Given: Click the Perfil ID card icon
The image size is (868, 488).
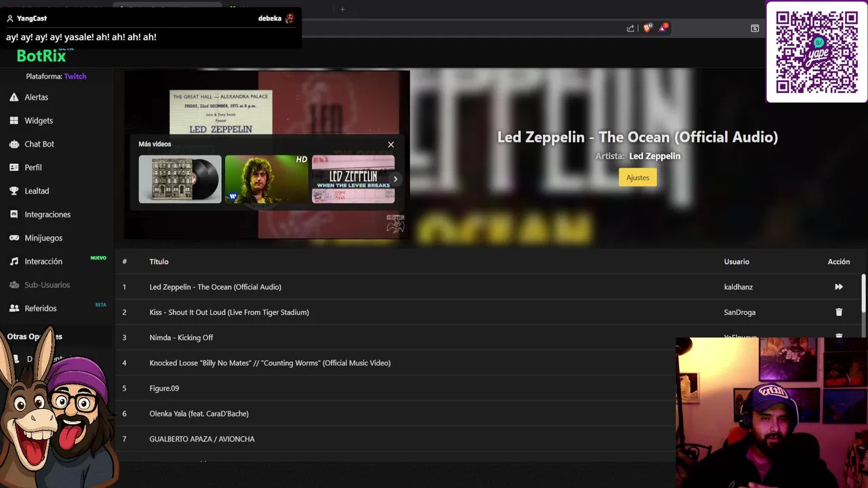Looking at the screenshot, I should [x=14, y=167].
